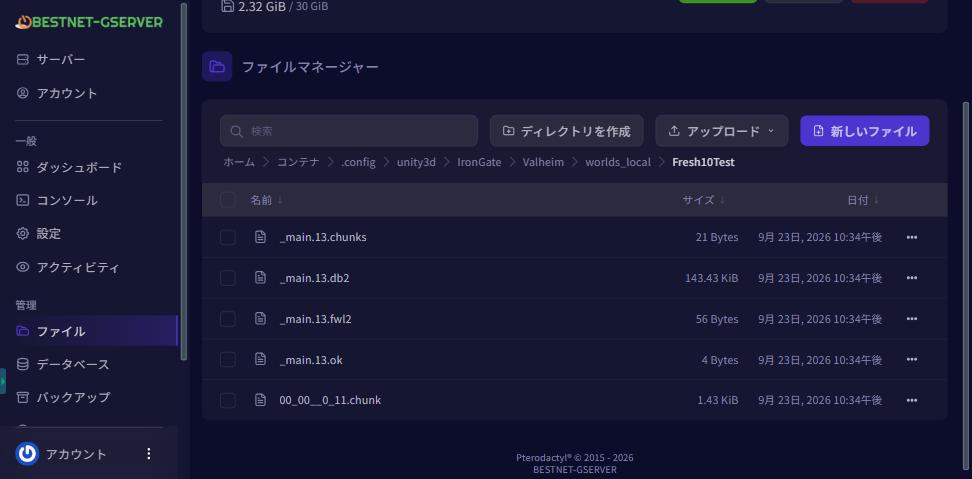Sort by the サイズ column
This screenshot has height=479, width=972.
point(704,200)
